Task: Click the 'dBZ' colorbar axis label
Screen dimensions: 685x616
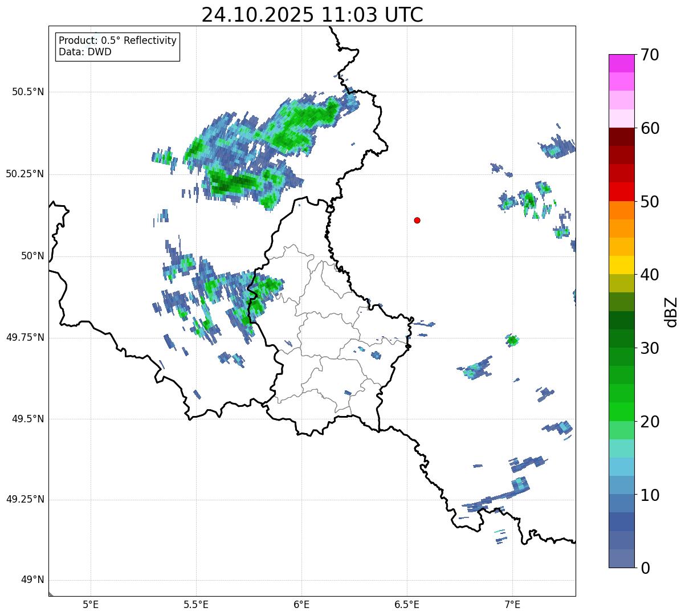Action: click(x=672, y=311)
